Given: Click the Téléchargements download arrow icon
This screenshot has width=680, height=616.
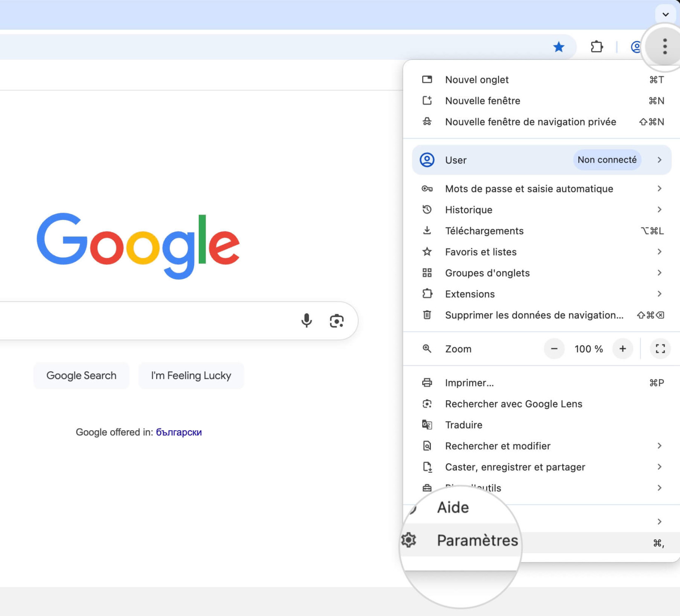Looking at the screenshot, I should [427, 230].
